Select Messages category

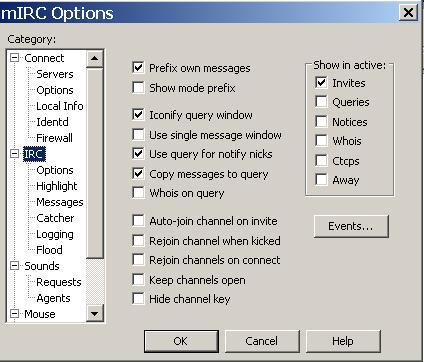(x=60, y=202)
